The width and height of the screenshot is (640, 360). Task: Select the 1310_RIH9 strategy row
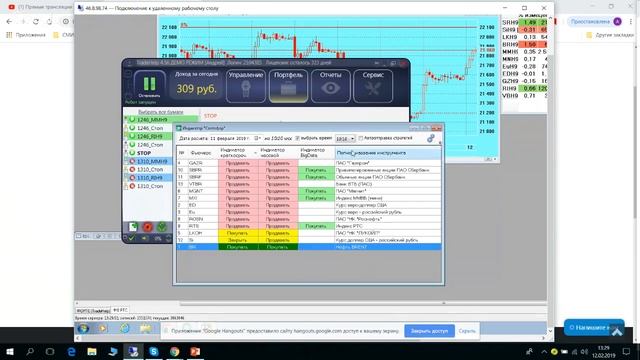coord(149,178)
